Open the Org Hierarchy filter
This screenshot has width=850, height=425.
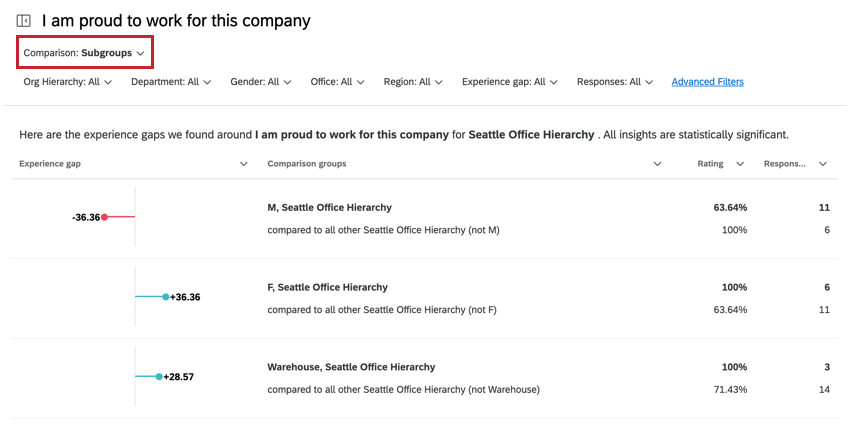pos(67,82)
